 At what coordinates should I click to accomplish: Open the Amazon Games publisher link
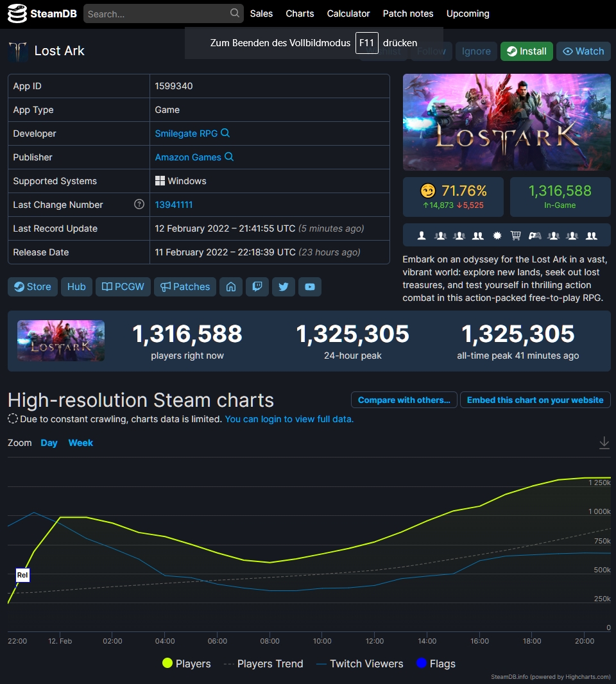point(188,157)
